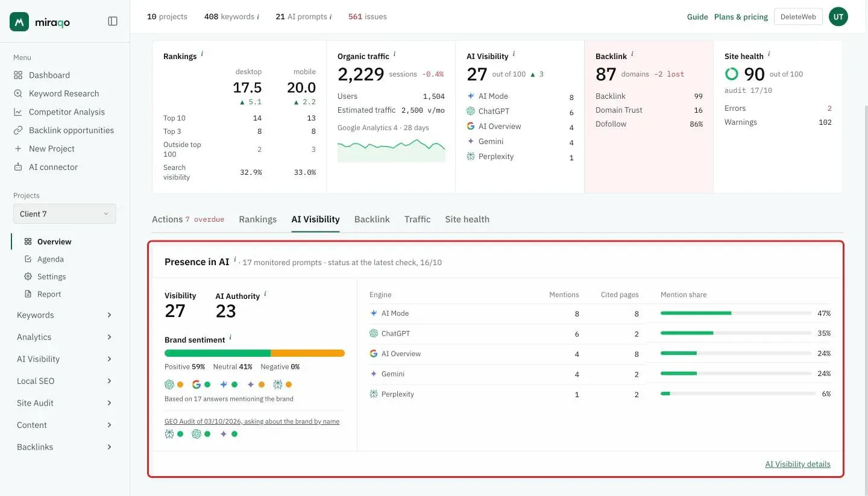Click the Keyword Research magnifier icon
The height and width of the screenshot is (496, 868).
[18, 93]
